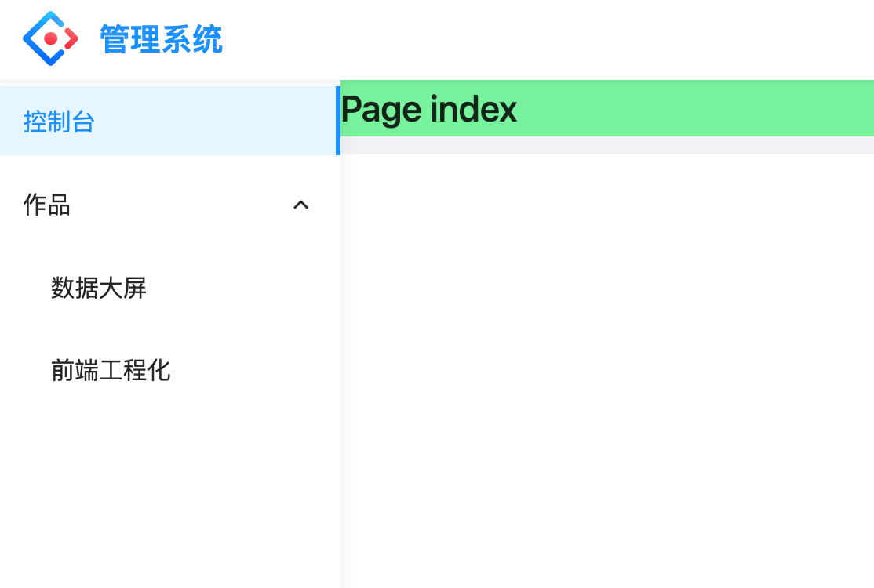Toggle the 作品 submenu group label
Image resolution: width=874 pixels, height=588 pixels.
(x=47, y=205)
